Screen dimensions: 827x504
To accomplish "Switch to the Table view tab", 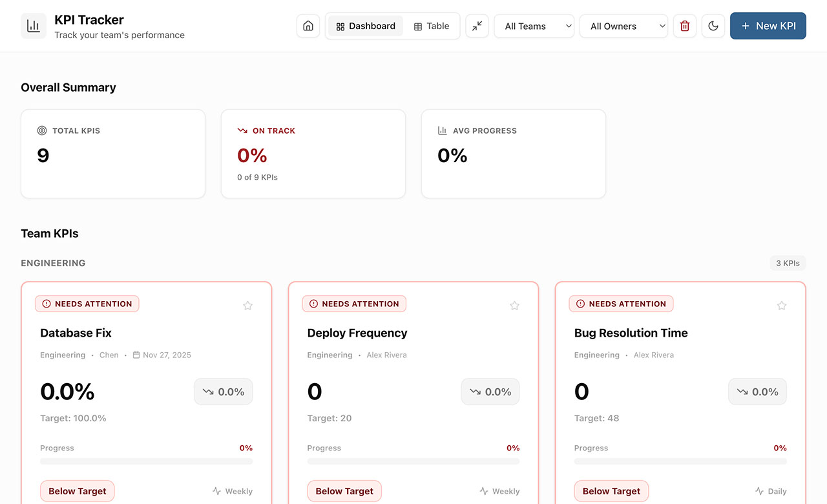I will pos(432,26).
